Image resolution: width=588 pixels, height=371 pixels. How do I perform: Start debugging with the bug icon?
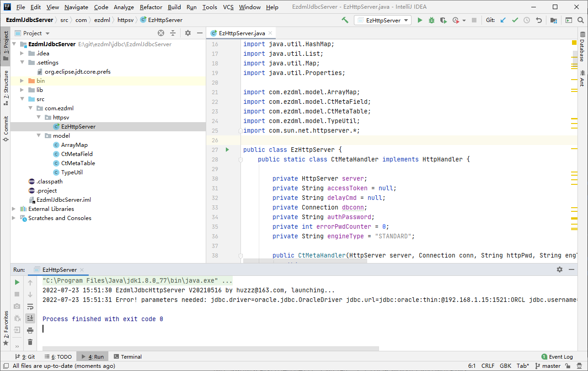point(432,20)
